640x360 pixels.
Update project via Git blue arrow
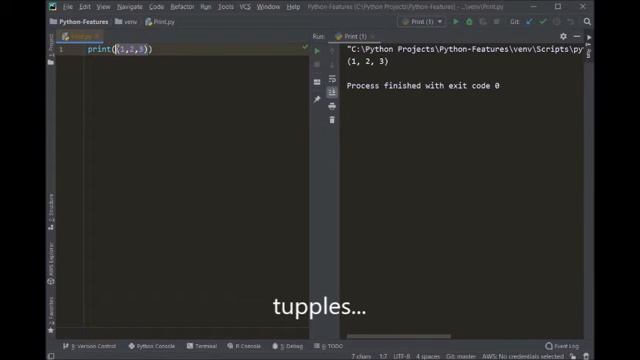[529, 22]
